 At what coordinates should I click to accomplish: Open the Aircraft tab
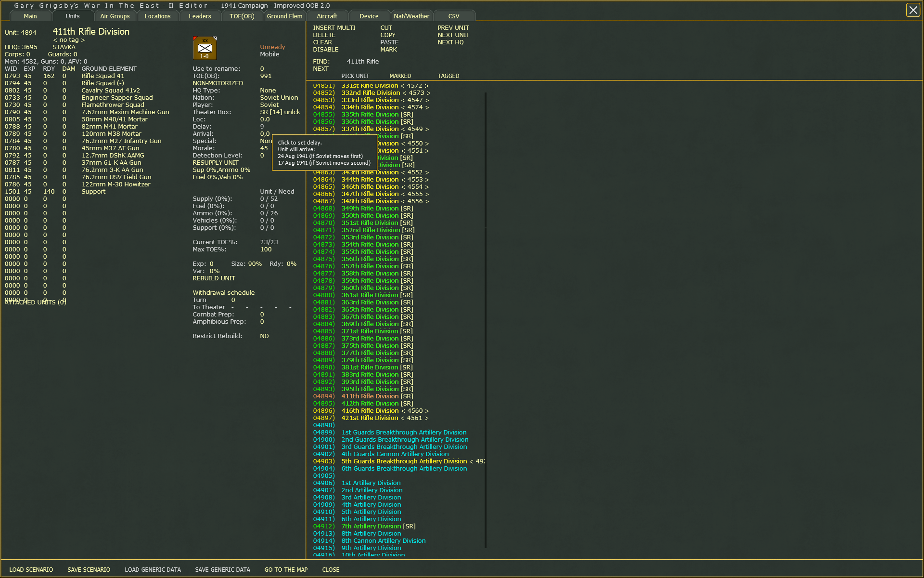click(327, 16)
